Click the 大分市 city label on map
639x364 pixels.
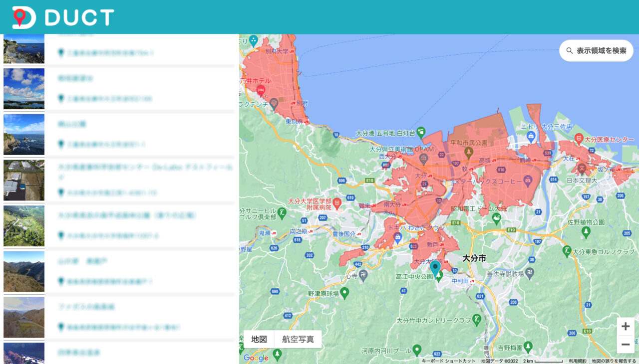(x=474, y=258)
